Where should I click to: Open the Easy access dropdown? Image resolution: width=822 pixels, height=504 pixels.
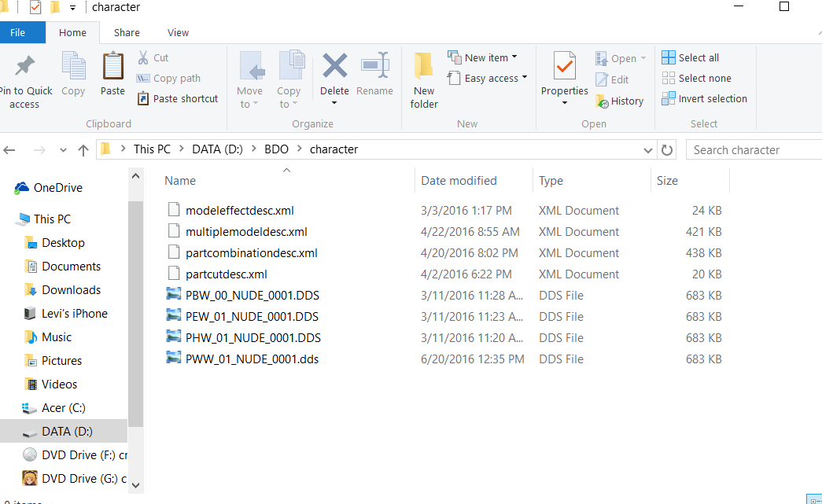[x=487, y=79]
